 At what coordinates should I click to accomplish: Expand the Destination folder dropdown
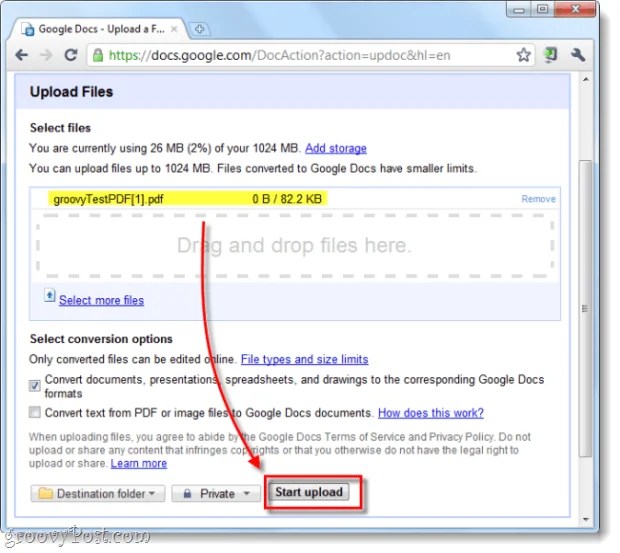[x=98, y=494]
